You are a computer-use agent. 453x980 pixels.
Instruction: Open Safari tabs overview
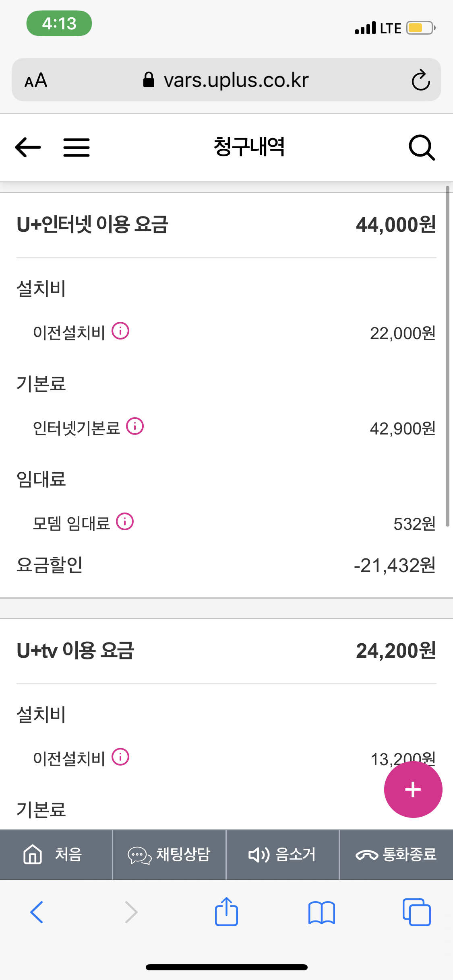[416, 912]
